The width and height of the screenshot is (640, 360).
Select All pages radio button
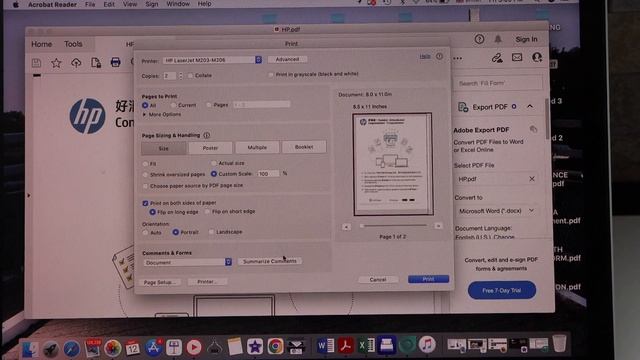click(x=145, y=105)
